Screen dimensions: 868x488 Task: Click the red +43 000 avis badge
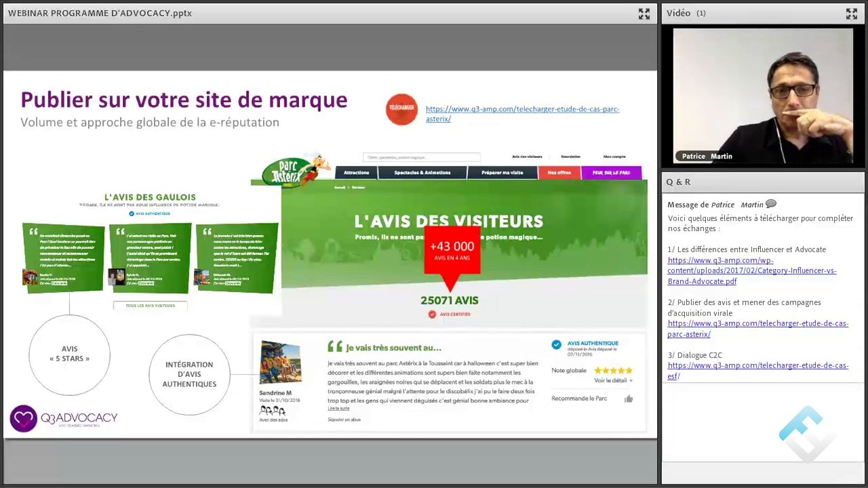(452, 250)
